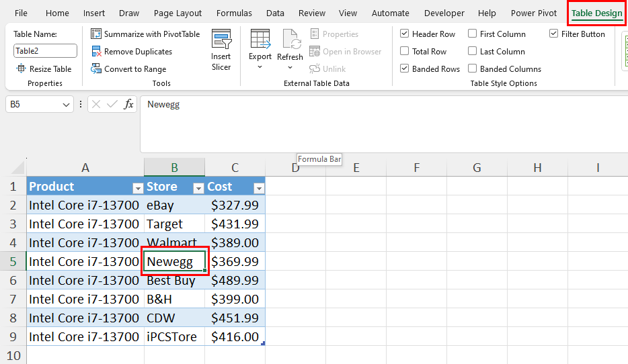Select the eBay cell
This screenshot has width=628, height=364.
[174, 205]
